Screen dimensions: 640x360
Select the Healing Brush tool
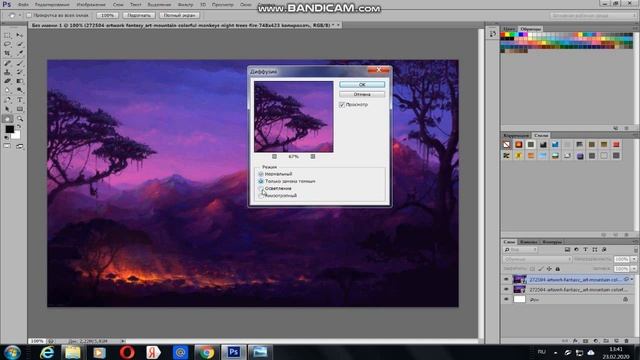tap(7, 63)
